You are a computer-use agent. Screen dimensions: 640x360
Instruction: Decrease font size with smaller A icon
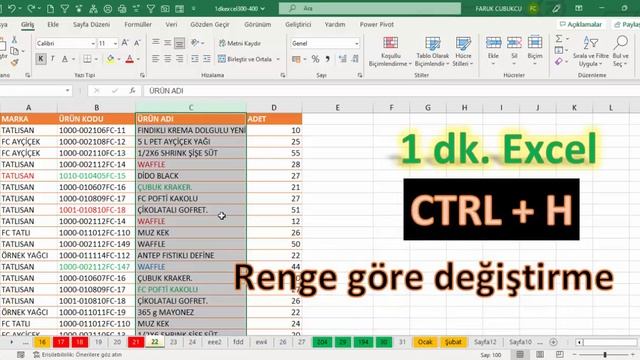coord(137,43)
